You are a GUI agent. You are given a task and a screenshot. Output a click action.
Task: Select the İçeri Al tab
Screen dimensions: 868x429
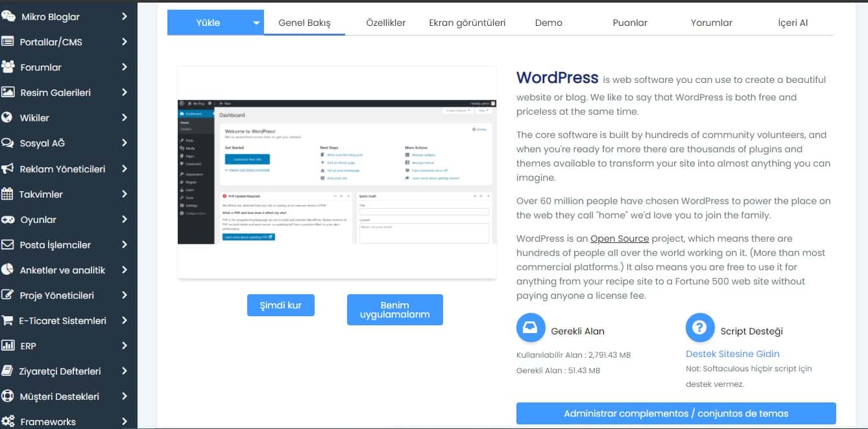[x=793, y=23]
